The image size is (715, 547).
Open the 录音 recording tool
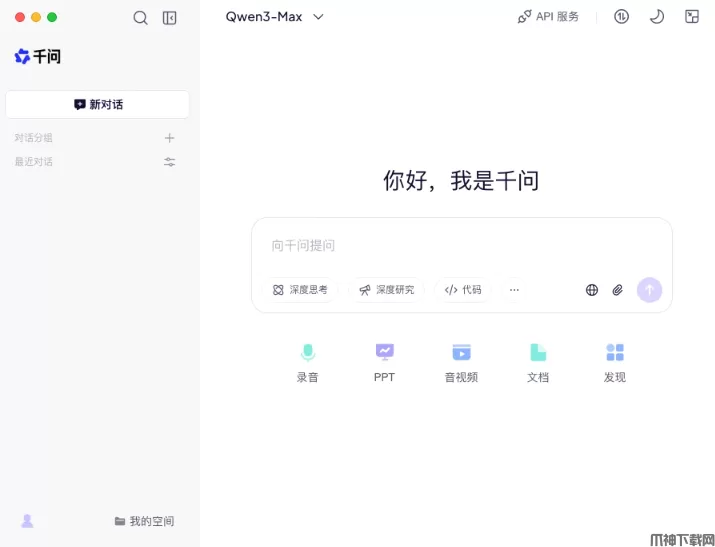tap(308, 362)
